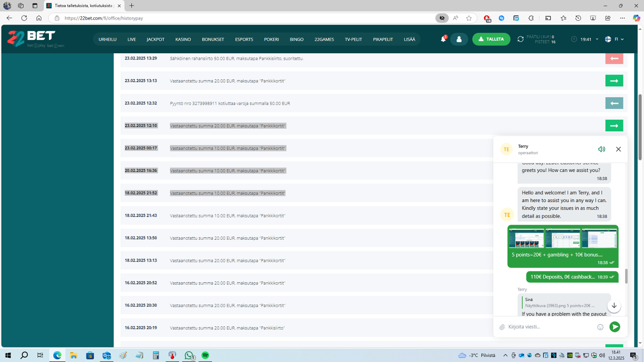644x362 pixels.
Task: Close the Terry chat window
Action: pos(618,149)
